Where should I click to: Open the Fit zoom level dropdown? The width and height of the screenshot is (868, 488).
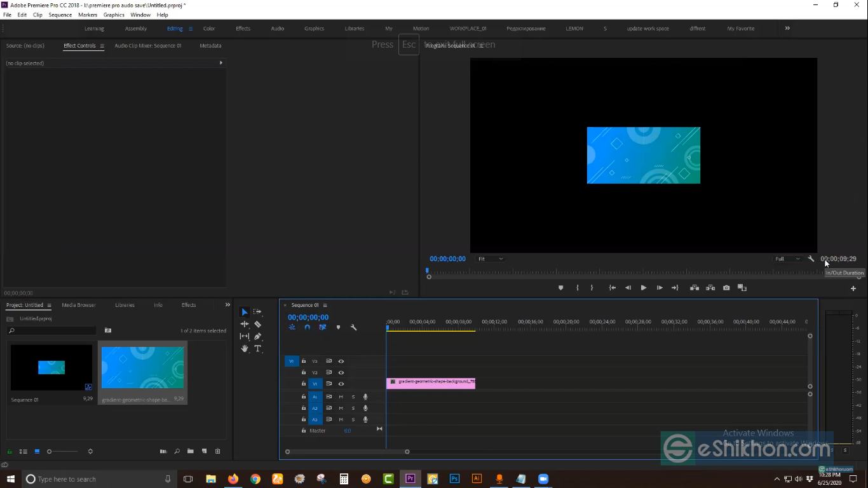point(490,259)
